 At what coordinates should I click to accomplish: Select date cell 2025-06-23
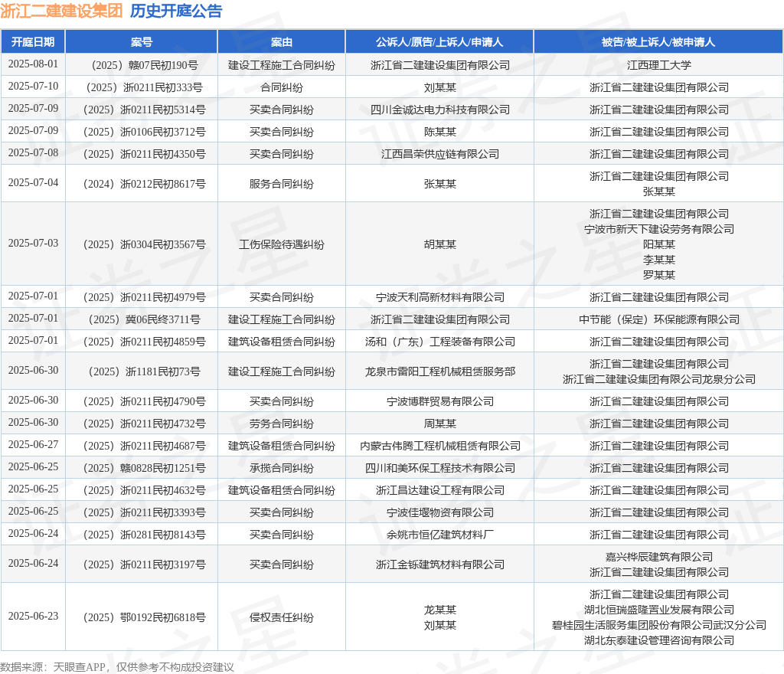pyautogui.click(x=33, y=616)
